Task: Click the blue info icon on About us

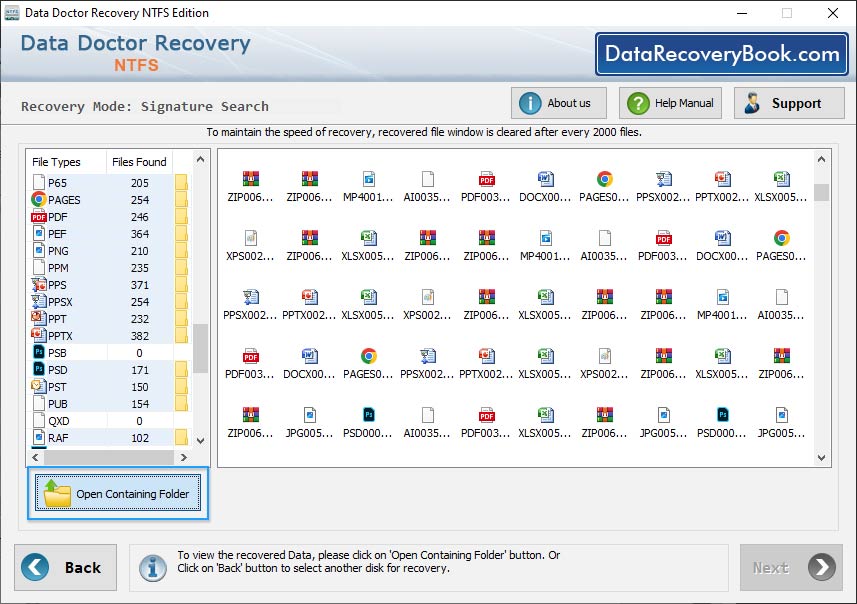Action: (530, 102)
